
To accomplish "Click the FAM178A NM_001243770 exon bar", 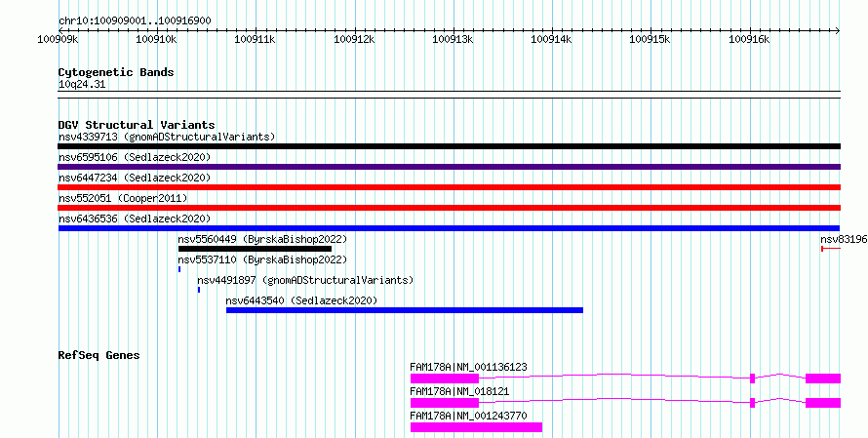I will (476, 427).
